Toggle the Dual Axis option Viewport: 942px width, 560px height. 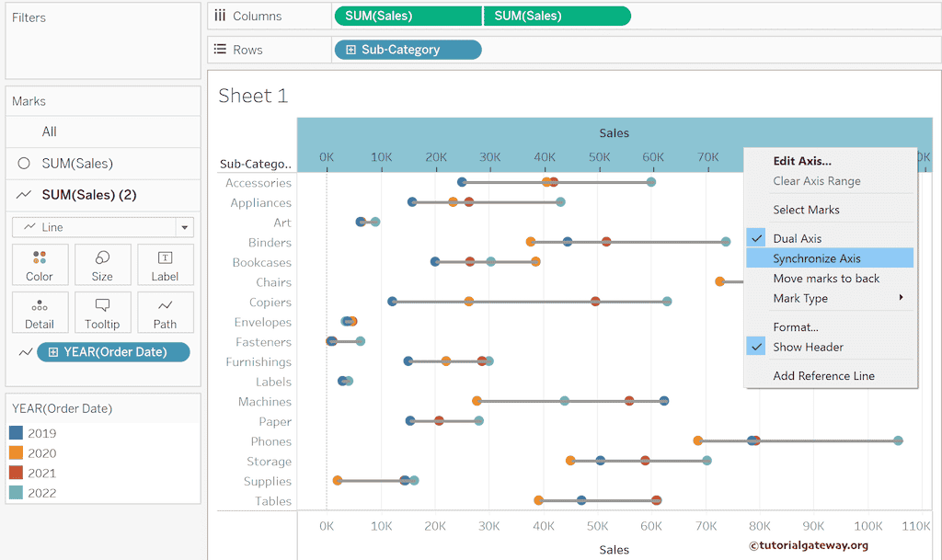pos(797,238)
